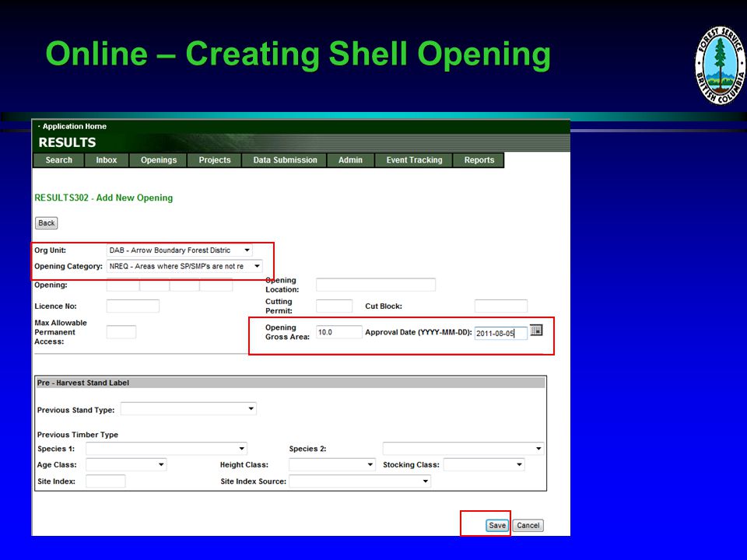Click the Approval Date text field

click(501, 334)
